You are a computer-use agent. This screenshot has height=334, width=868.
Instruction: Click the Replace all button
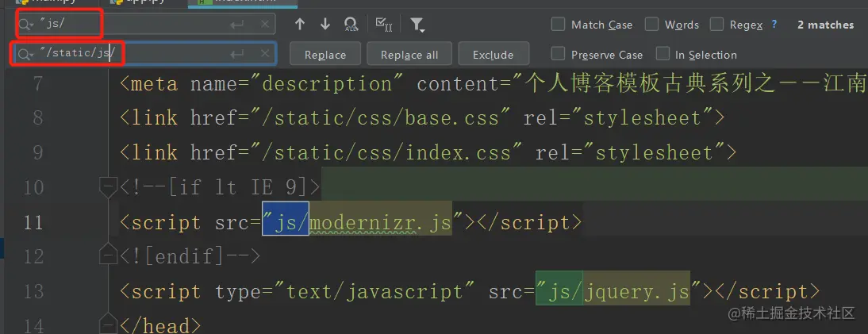pyautogui.click(x=409, y=54)
